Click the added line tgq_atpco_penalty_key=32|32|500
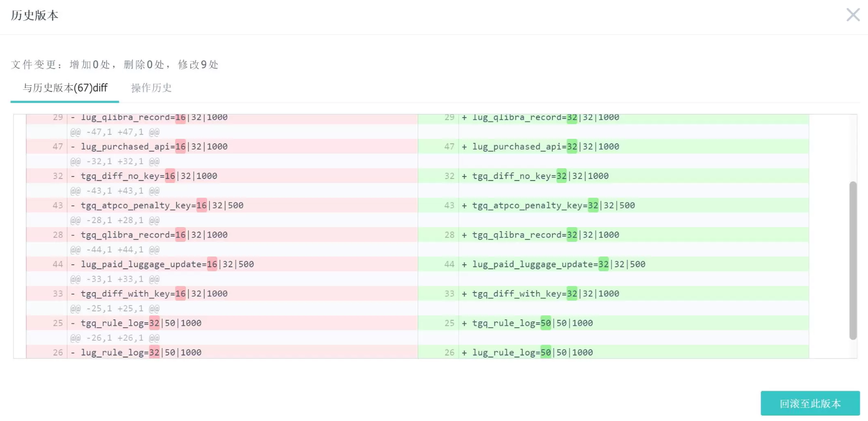 point(613,205)
